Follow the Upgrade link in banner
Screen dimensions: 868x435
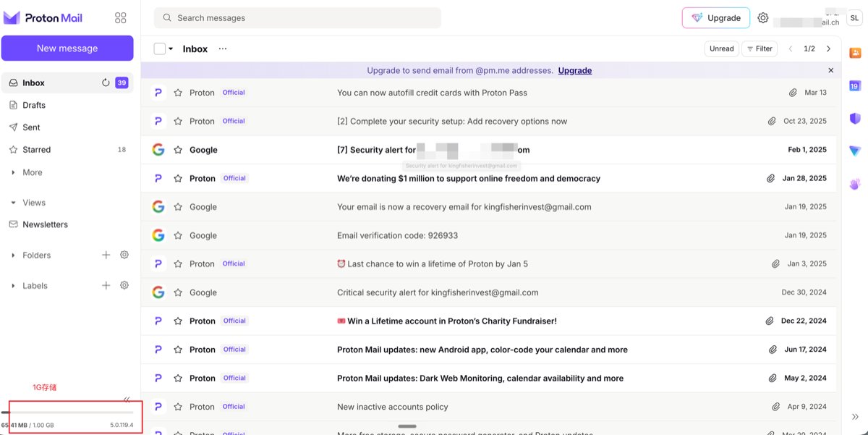tap(575, 70)
